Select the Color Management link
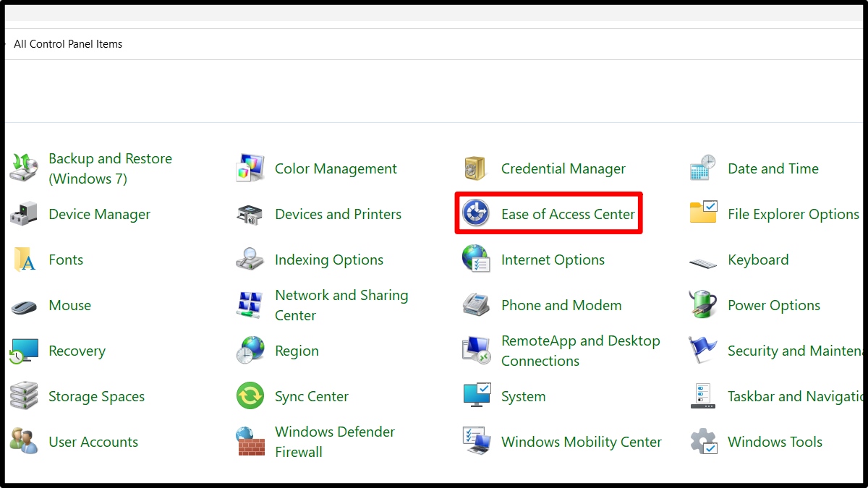Image resolution: width=868 pixels, height=488 pixels. [336, 168]
